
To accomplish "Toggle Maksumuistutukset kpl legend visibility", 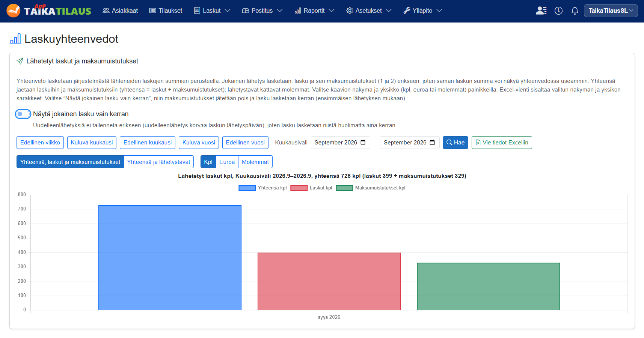I will (x=371, y=188).
